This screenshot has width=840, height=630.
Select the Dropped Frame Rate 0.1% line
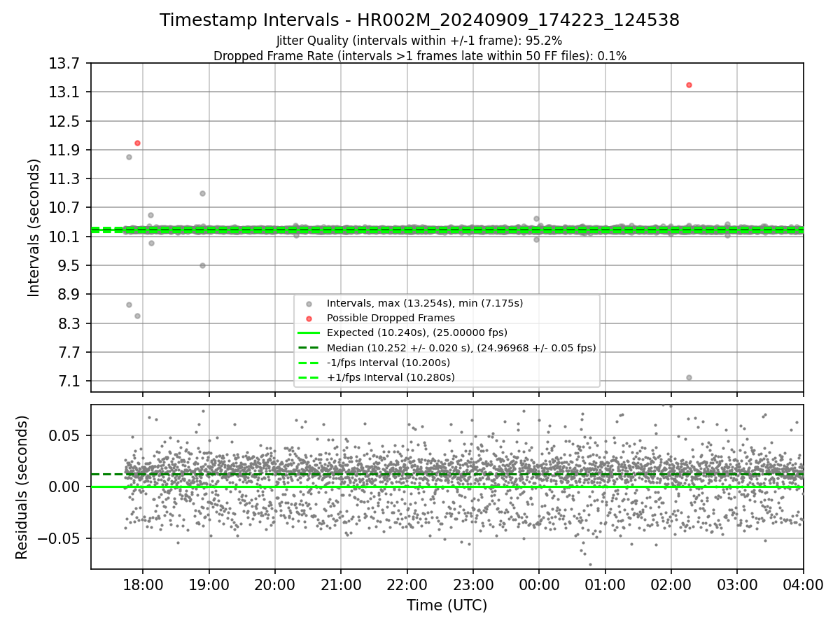(x=419, y=56)
